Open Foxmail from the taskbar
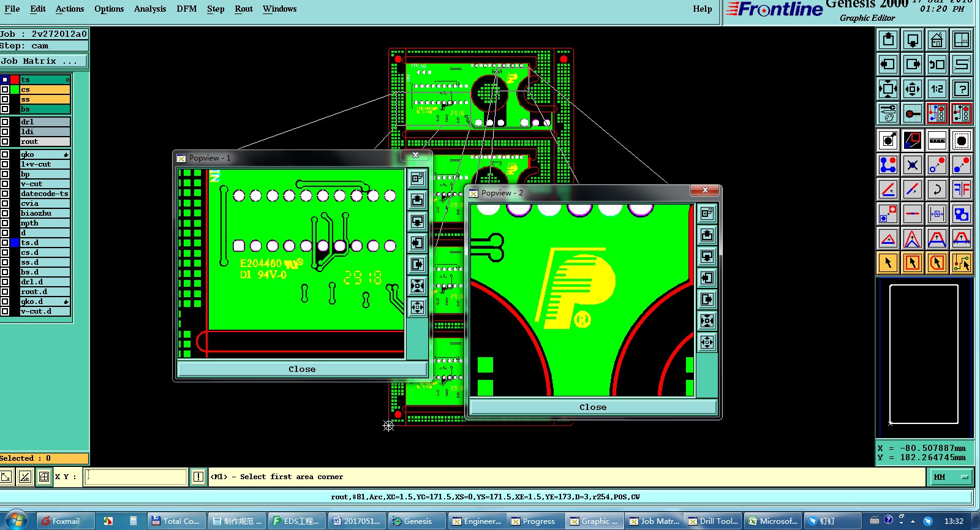The image size is (980, 530). (65, 521)
